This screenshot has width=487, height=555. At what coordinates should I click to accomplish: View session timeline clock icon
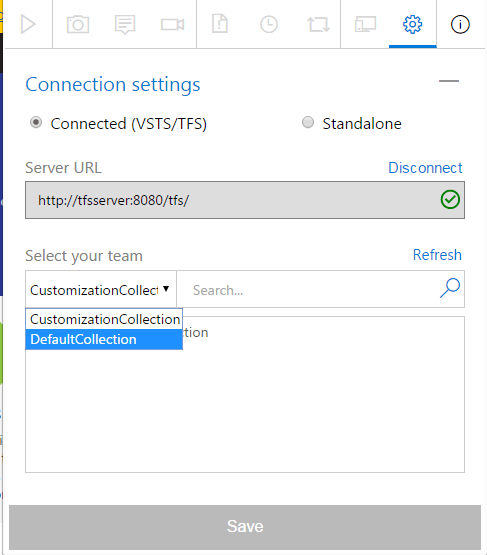(269, 24)
